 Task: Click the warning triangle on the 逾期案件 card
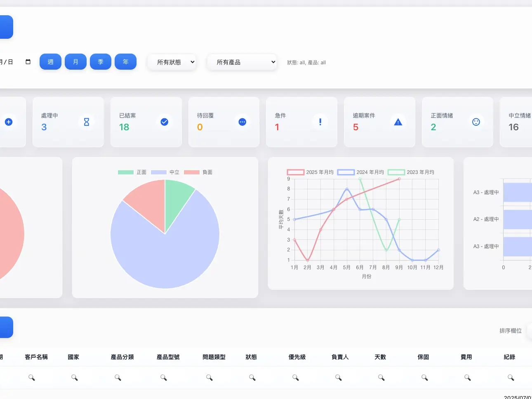coord(398,122)
